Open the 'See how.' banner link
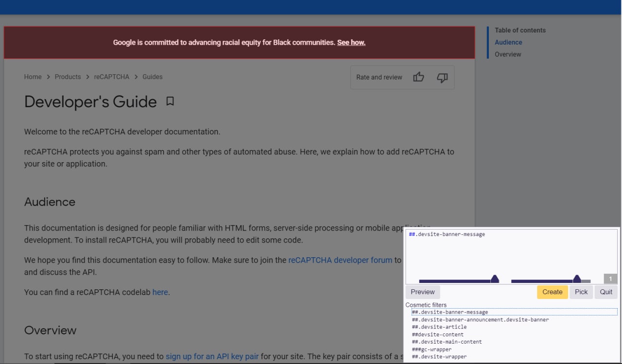Image resolution: width=622 pixels, height=364 pixels. pos(351,43)
